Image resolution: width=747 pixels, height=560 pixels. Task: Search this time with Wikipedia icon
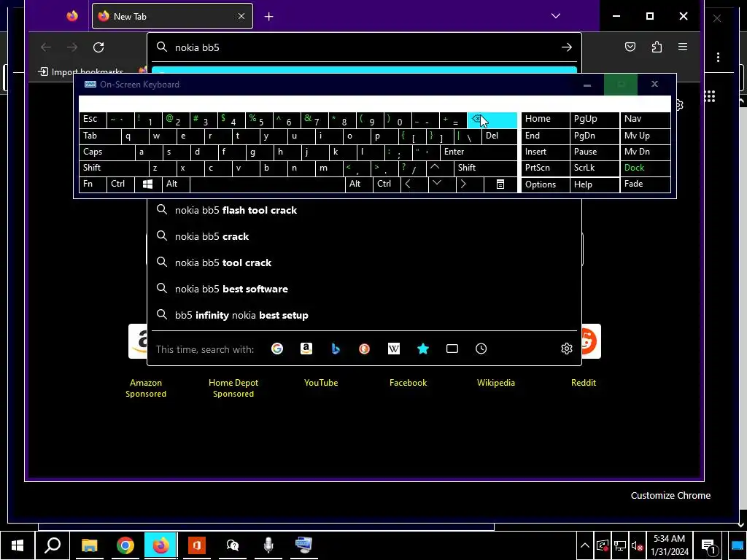393,349
